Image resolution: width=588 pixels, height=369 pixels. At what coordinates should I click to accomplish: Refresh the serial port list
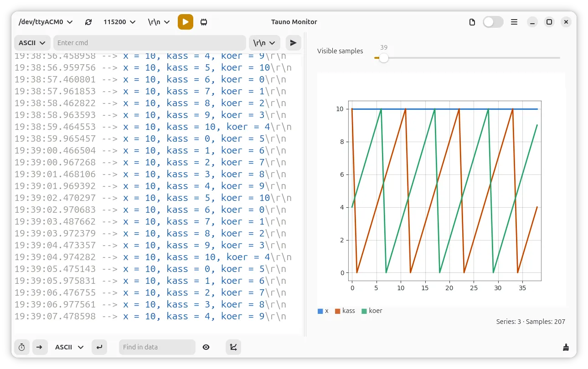click(x=88, y=22)
